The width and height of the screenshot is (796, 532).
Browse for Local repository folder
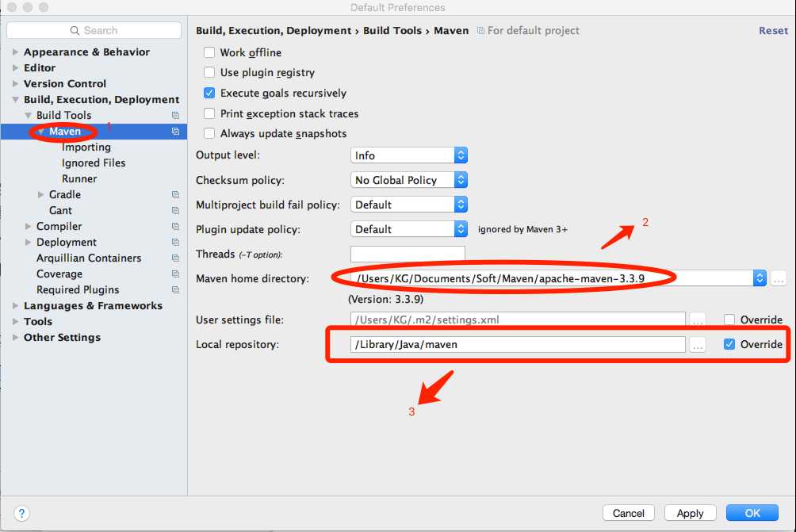[697, 345]
